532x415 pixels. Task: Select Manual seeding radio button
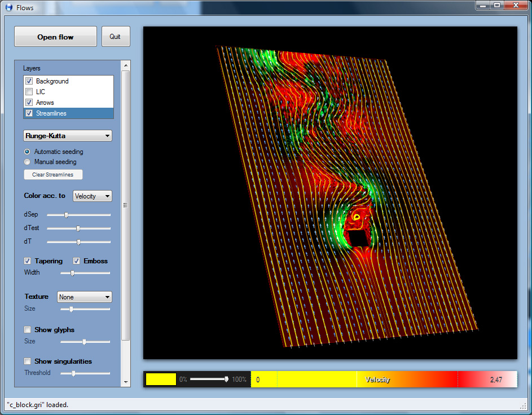pyautogui.click(x=27, y=162)
